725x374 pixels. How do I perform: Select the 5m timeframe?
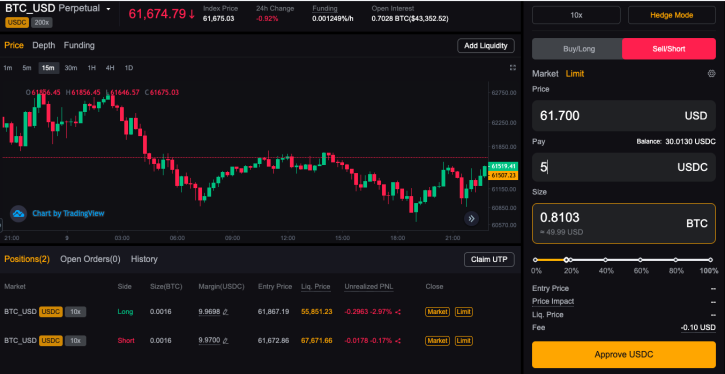click(x=27, y=68)
